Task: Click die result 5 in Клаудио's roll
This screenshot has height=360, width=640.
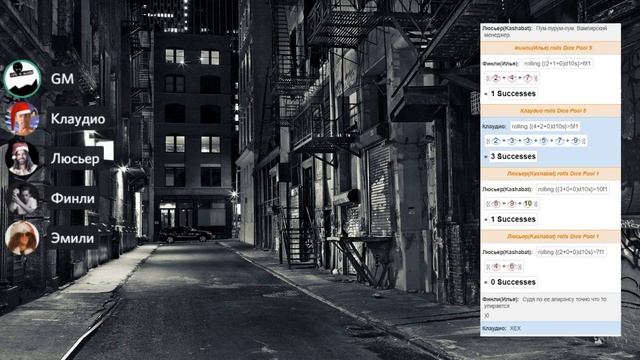Action: [543, 141]
